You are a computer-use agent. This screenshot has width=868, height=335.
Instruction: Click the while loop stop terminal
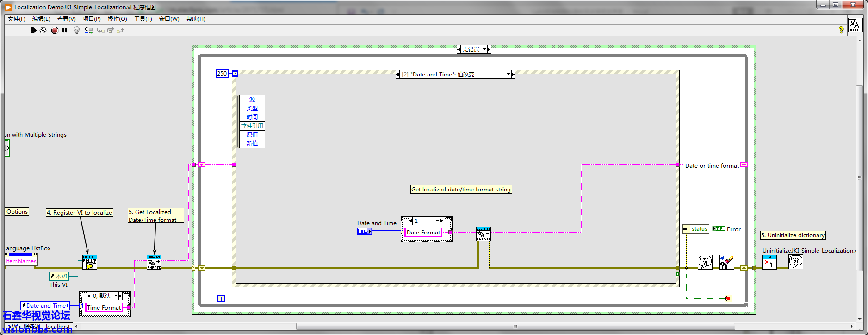click(x=728, y=298)
